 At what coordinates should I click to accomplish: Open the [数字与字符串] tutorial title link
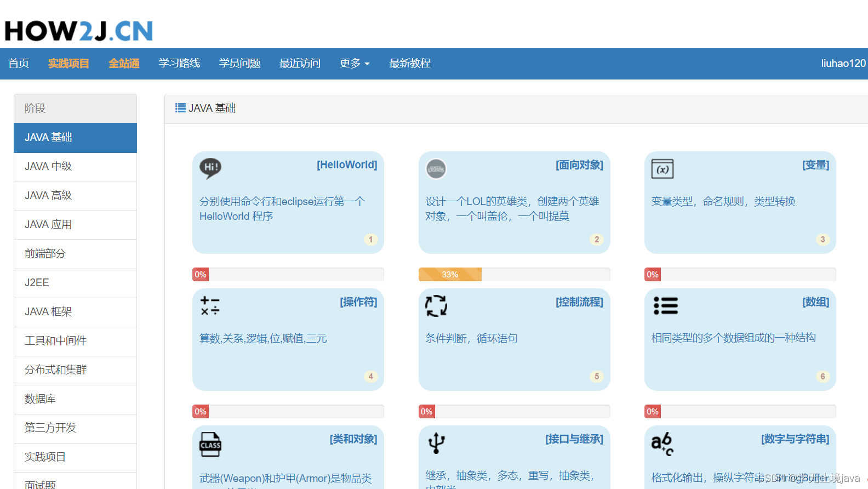[x=795, y=439]
